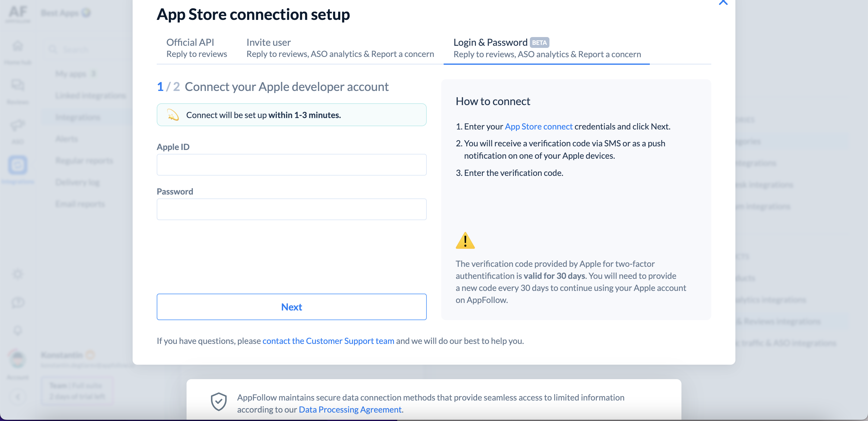Focus the Password input field

coord(291,209)
